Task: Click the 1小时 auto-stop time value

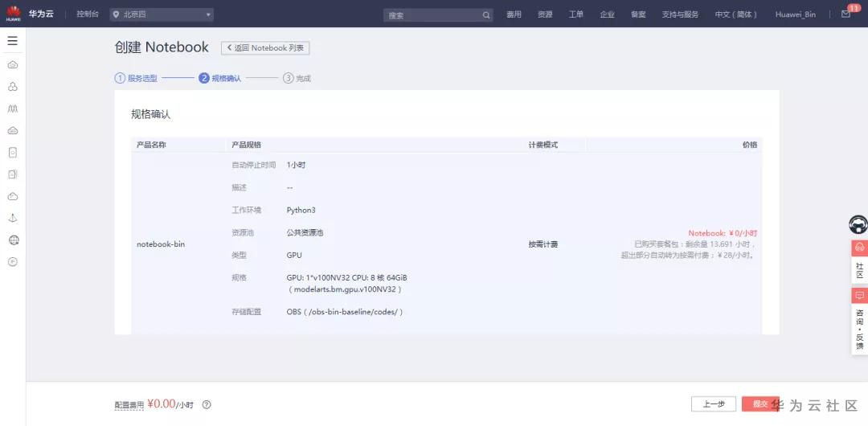Action: coord(296,165)
